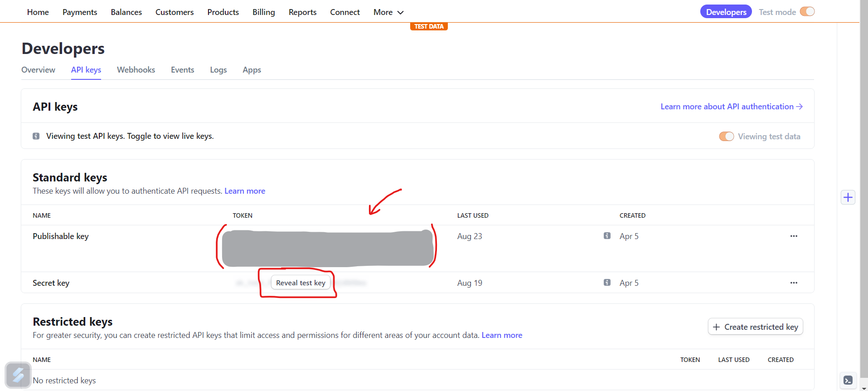This screenshot has width=868, height=391.
Task: Open Learn more link under Restricted keys
Action: 502,335
